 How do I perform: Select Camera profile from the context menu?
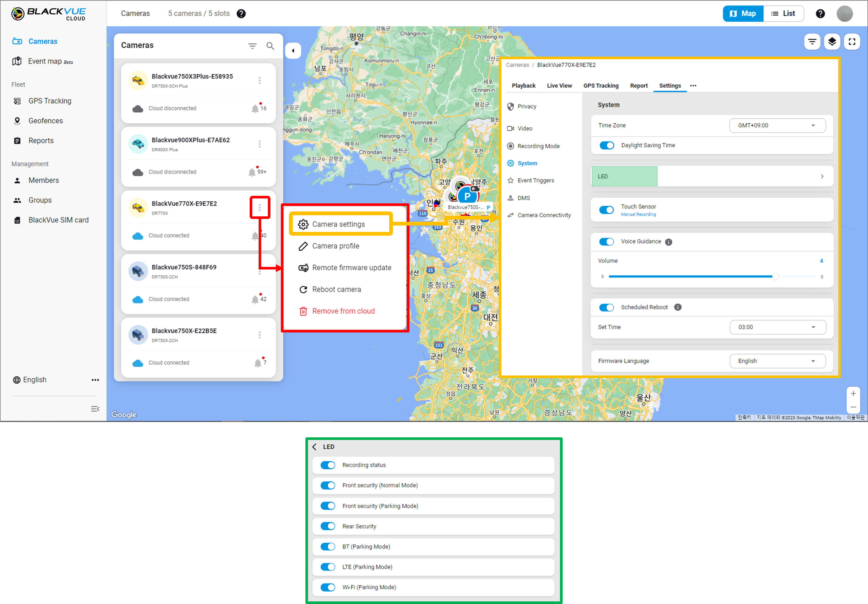pos(329,246)
